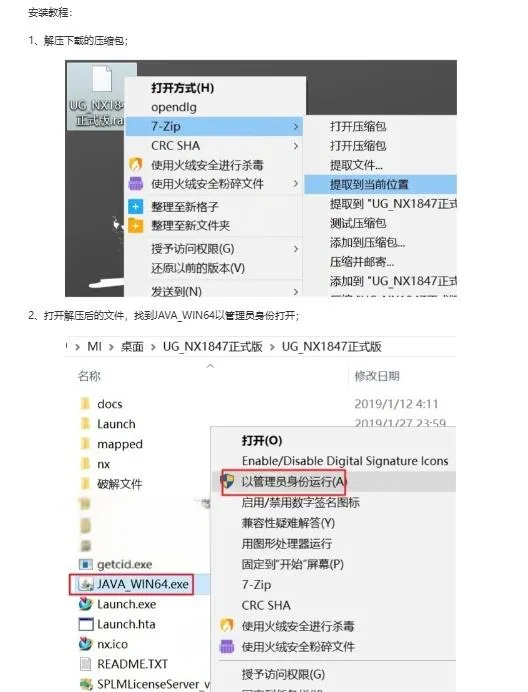The width and height of the screenshot is (528, 692).
Task: Choose 兼容性疑难解答(Y) from the context menu
Action: pyautogui.click(x=288, y=523)
